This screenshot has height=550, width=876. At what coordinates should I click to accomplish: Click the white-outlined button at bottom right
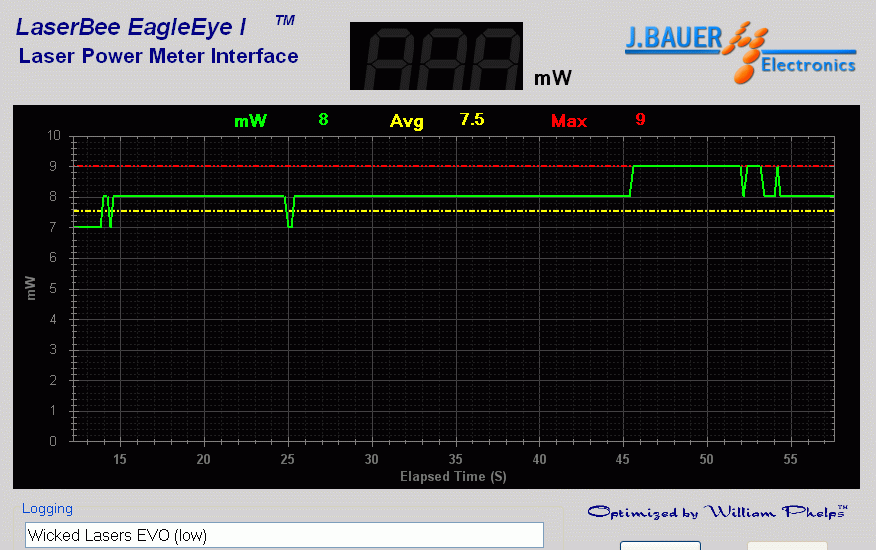660,545
